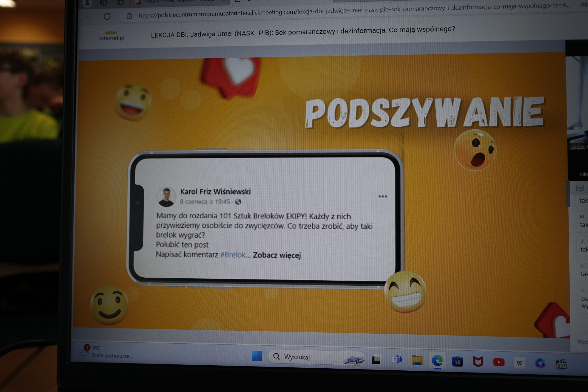588x392 pixels.
Task: Click the Zobacz więcej link in post
Action: click(277, 255)
